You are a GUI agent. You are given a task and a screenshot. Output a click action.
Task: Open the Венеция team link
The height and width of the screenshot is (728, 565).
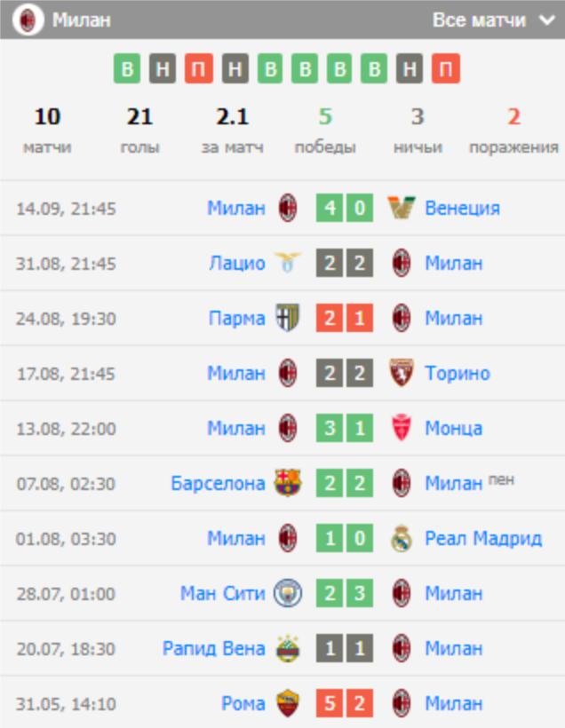[462, 209]
